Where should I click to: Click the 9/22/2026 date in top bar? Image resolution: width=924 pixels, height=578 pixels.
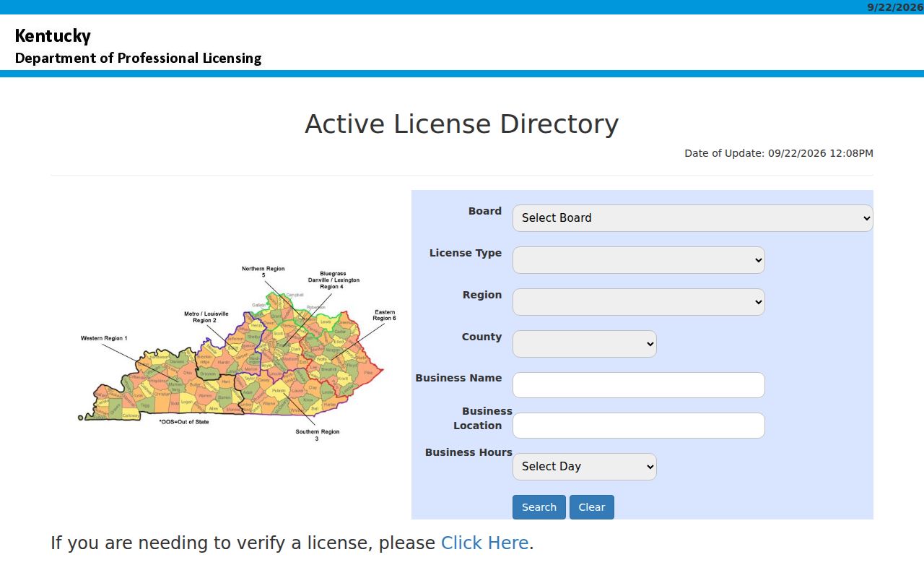[x=895, y=7]
